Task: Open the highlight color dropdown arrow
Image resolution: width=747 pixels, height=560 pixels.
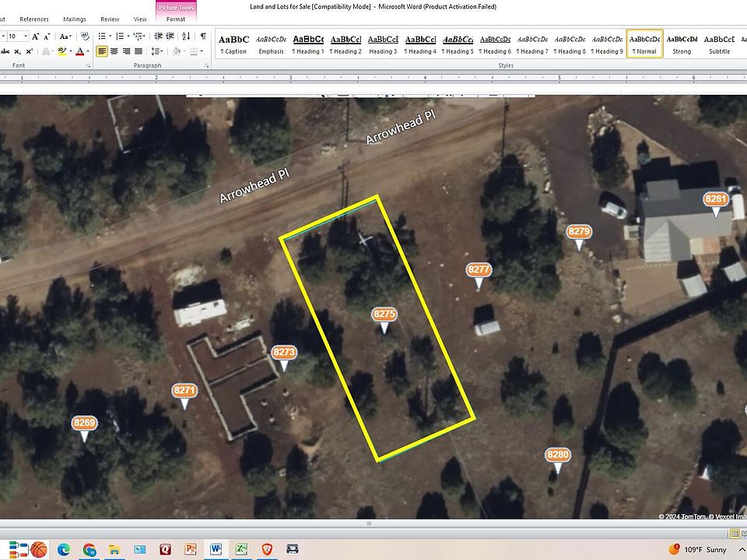Action: (71, 51)
